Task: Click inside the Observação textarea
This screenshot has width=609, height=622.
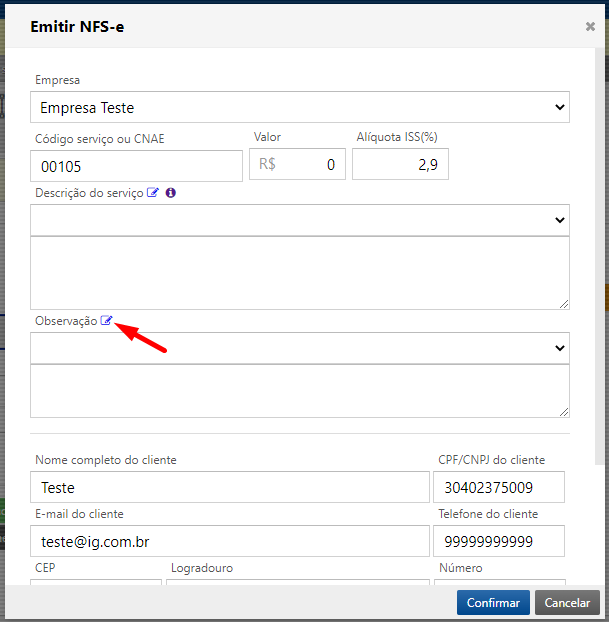Action: pyautogui.click(x=300, y=391)
